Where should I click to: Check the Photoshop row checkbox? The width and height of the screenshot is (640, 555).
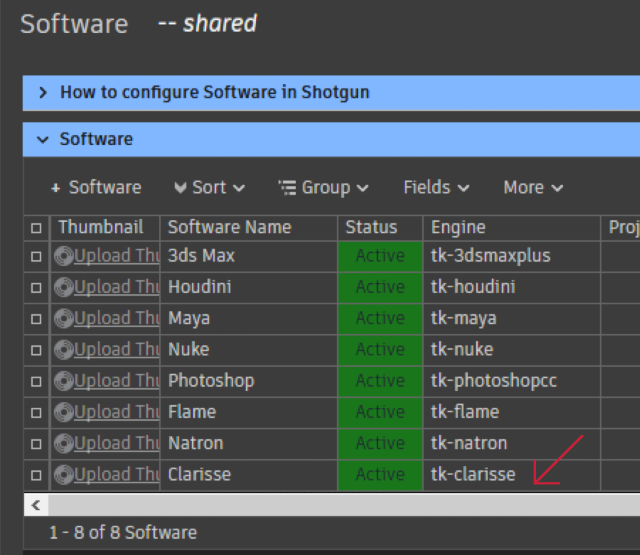[36, 382]
